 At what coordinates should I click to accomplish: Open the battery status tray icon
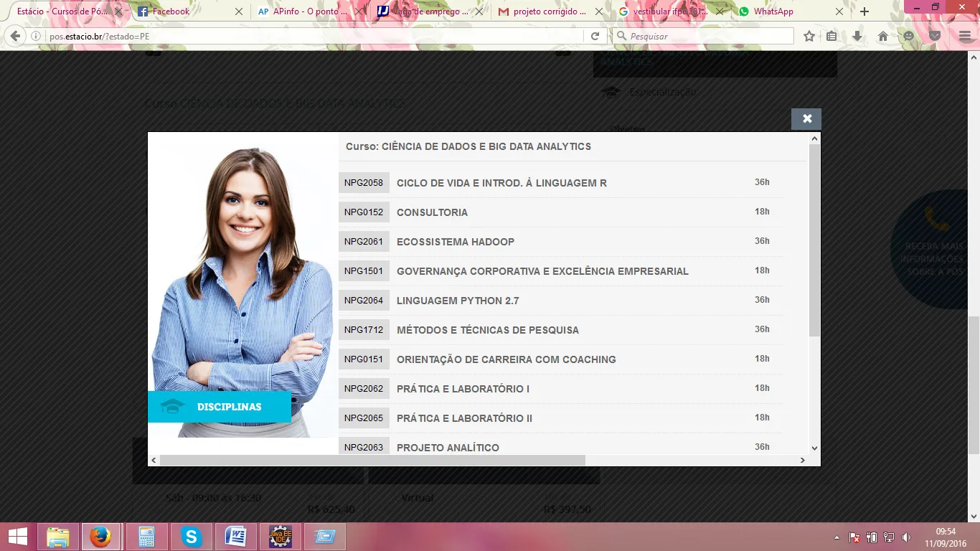coord(872,537)
